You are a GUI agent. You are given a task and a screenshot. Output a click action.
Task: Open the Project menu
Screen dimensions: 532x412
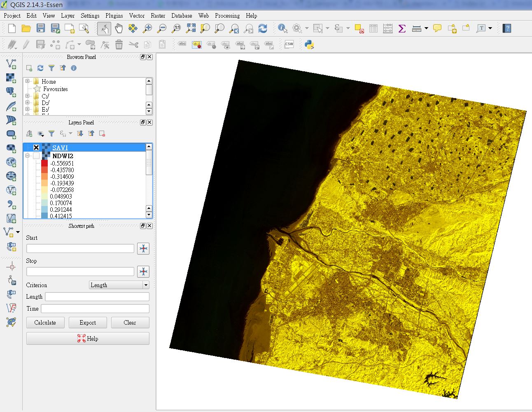[12, 16]
